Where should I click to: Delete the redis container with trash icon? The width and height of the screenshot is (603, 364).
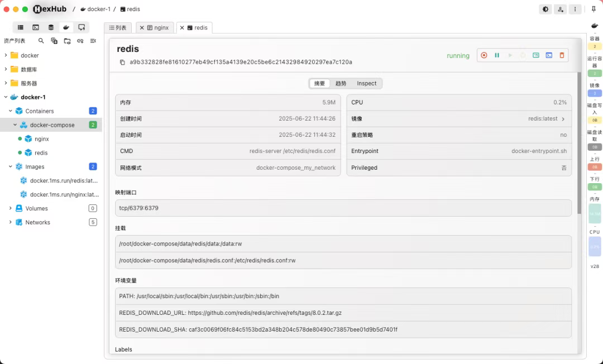(x=562, y=55)
